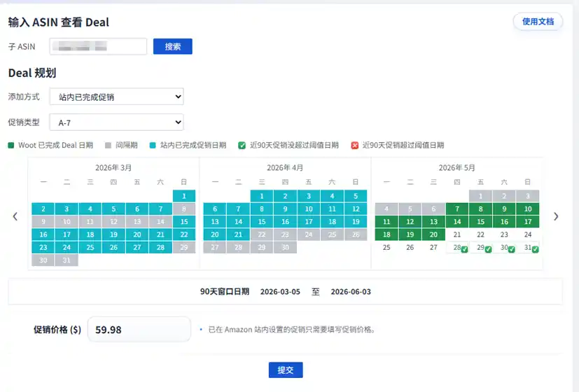Select May 28 with check mark
The height and width of the screenshot is (392, 579).
pos(457,248)
